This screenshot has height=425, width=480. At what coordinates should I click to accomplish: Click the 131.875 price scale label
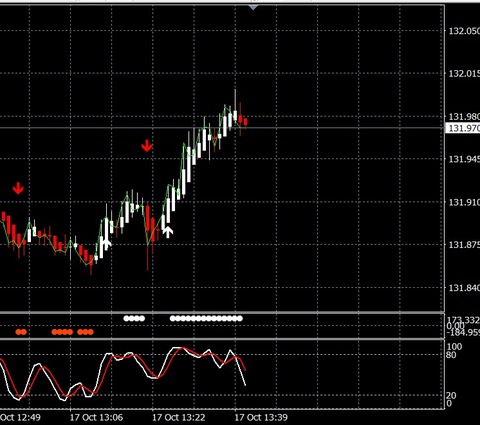pyautogui.click(x=464, y=245)
